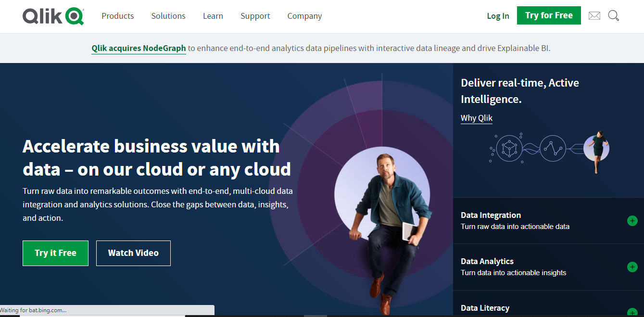Click the Data Literacy heading
Viewport: 644px width, 317px height.
(485, 308)
